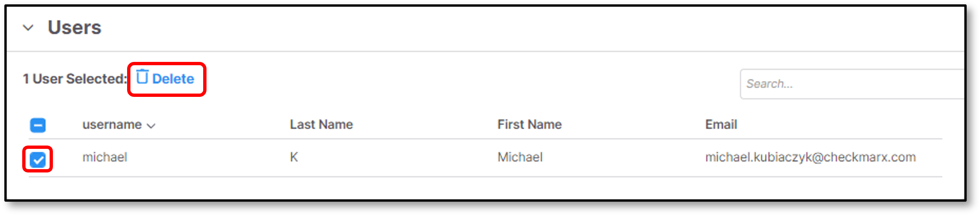Screen dimensions: 980x215
Task: Toggle the select-all header checkbox
Action: (38, 125)
